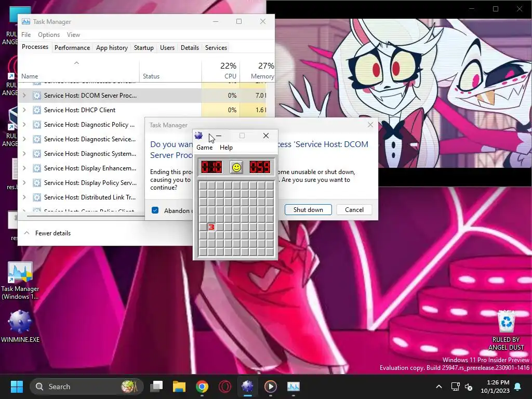Toggle the Abandon unsaved data checkbox
This screenshot has height=399, width=532.
click(155, 210)
